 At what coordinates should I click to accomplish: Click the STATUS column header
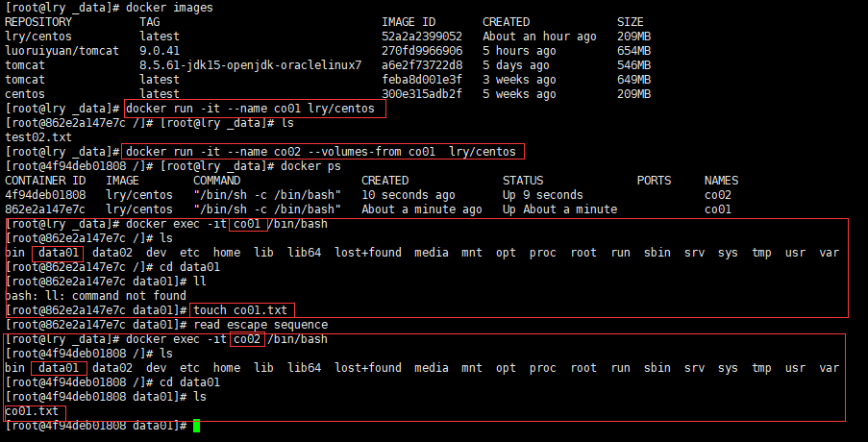(523, 181)
